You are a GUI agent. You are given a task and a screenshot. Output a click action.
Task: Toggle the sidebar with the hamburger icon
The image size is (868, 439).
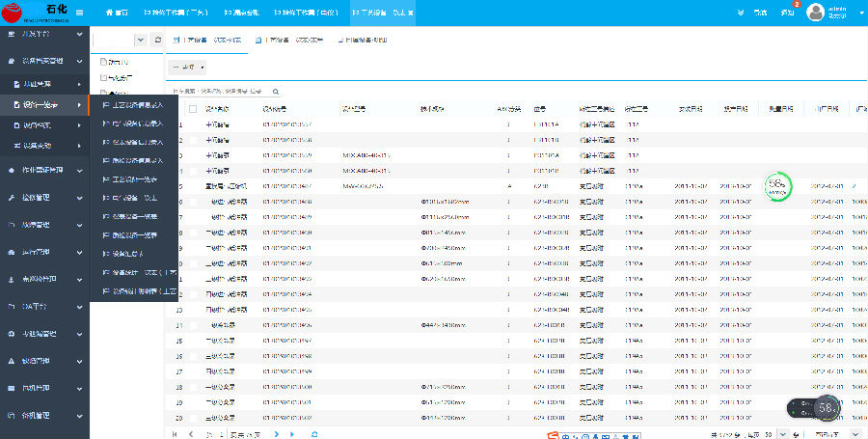(x=80, y=13)
